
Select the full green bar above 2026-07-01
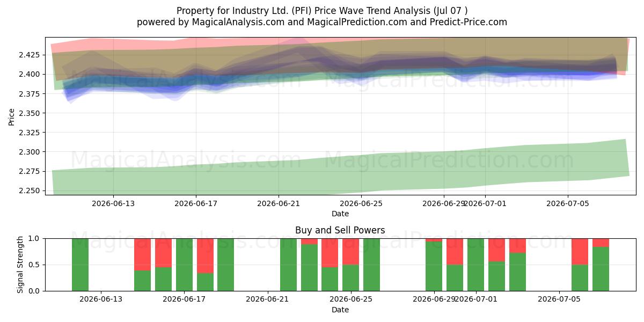pos(475,265)
